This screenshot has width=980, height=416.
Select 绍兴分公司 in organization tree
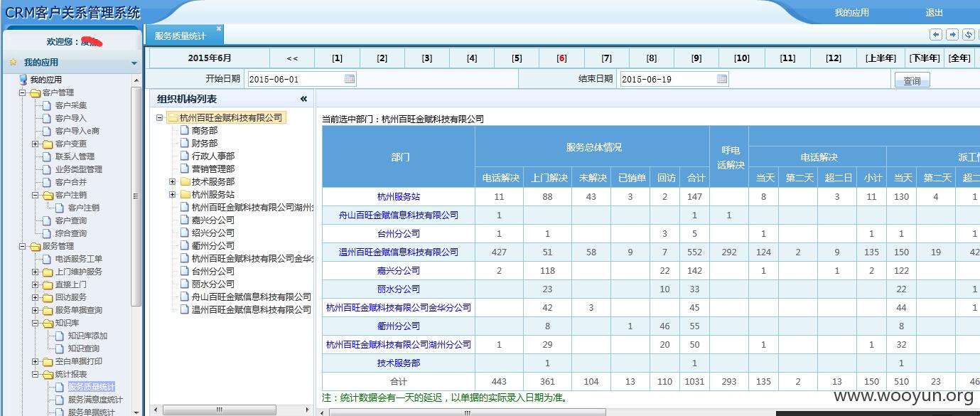click(213, 233)
